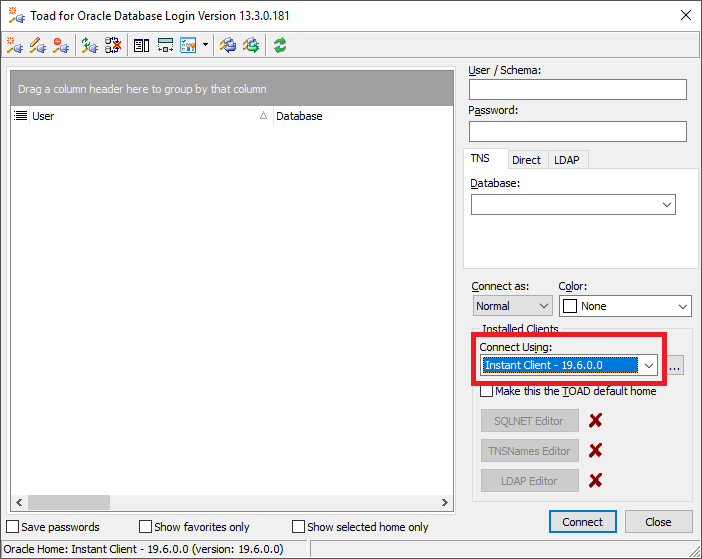
Task: Click red X beside SQLNET Editor
Action: pos(595,420)
